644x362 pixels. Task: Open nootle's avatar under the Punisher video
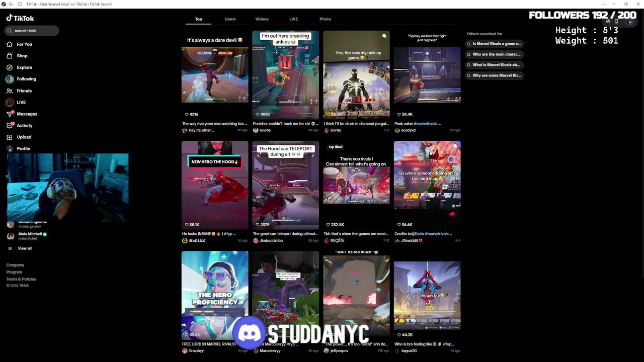tap(256, 130)
